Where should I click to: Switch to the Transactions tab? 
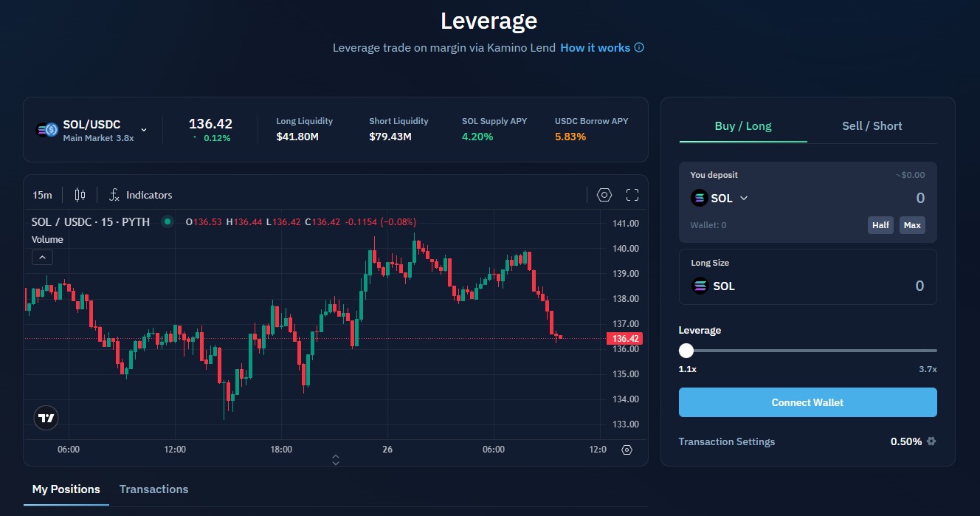coord(153,489)
